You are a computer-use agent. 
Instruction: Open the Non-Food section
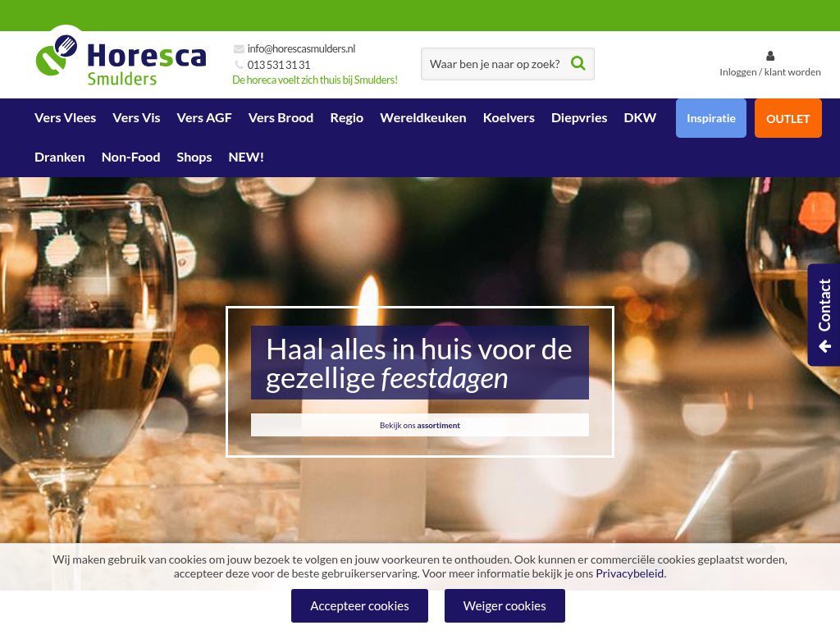[130, 157]
